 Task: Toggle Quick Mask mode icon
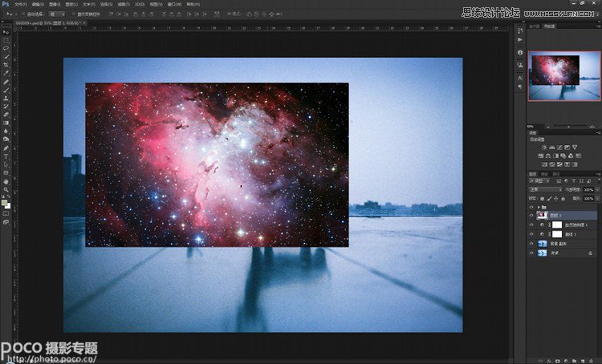pos(6,213)
